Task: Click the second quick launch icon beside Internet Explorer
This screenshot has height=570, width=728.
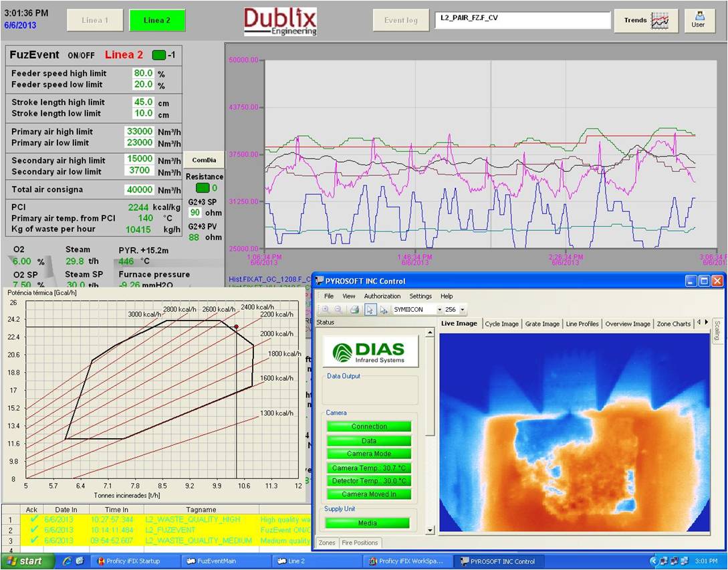Action: [x=80, y=561]
